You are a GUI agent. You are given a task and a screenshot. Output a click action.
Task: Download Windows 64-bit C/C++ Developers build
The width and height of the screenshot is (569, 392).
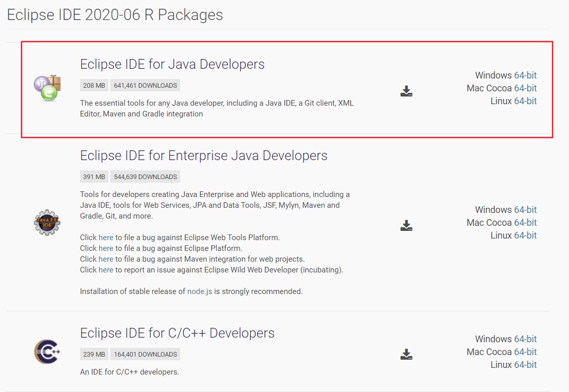[525, 339]
